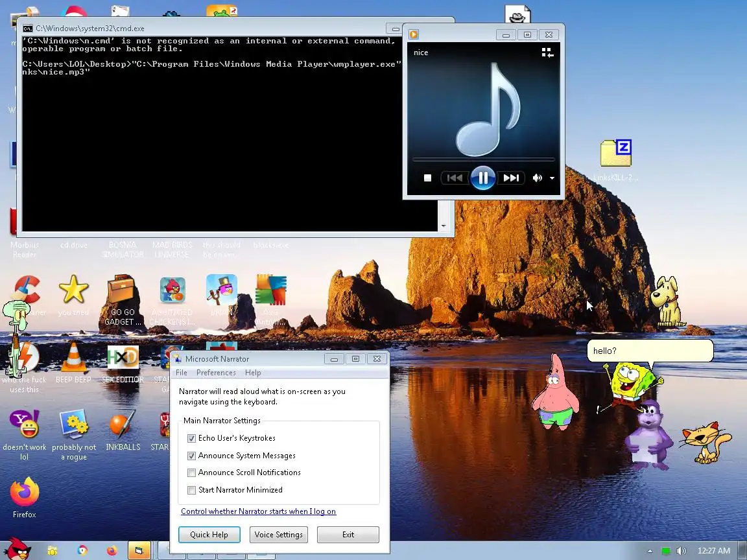
Task: Open Narrator Preferences menu
Action: (216, 373)
